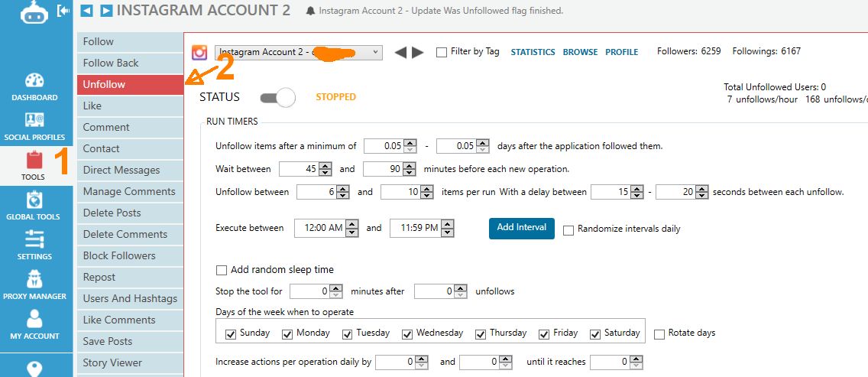
Task: Uncheck the Tuesday checkbox
Action: [x=347, y=333]
